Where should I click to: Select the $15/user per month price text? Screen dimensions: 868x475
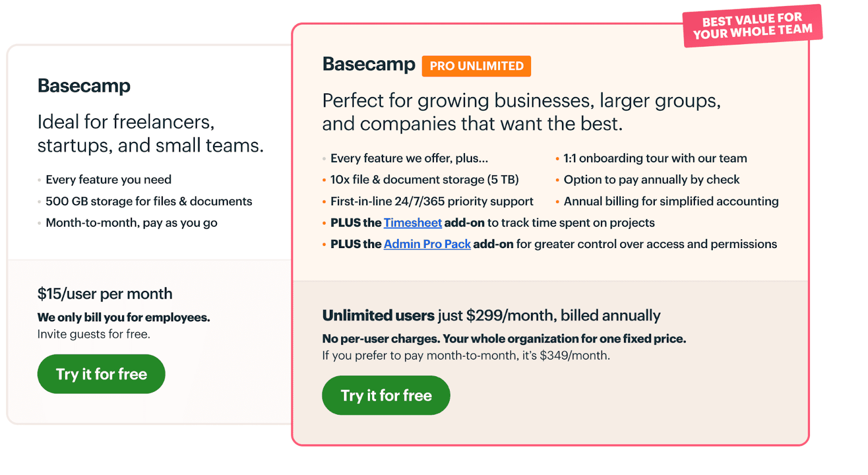coord(105,294)
